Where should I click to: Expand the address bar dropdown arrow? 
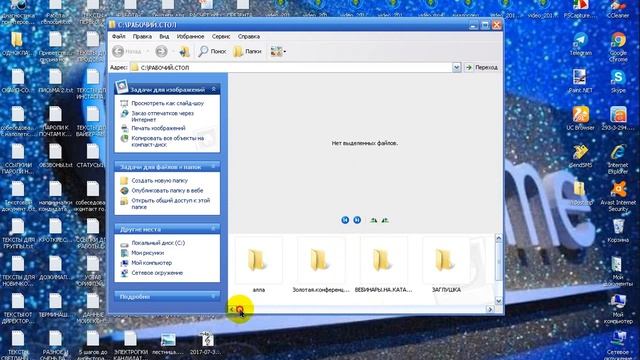456,67
